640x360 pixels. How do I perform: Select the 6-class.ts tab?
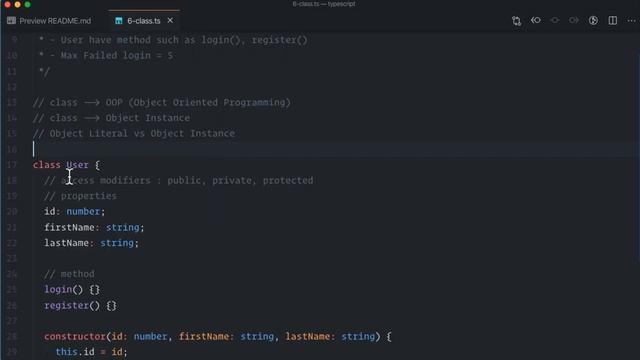(x=144, y=21)
